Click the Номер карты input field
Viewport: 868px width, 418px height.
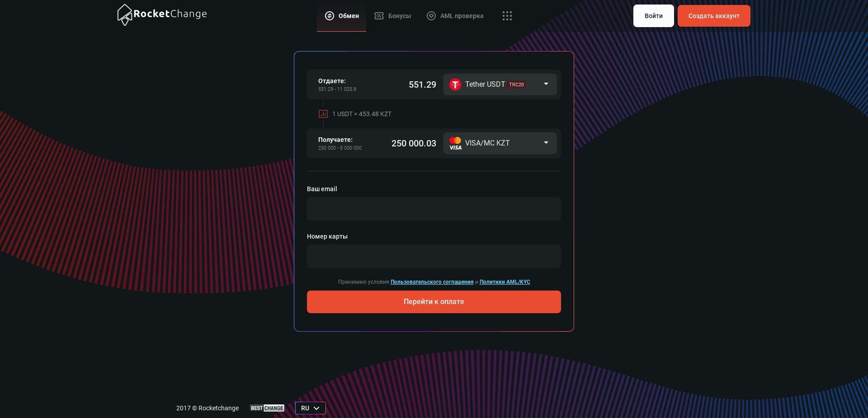434,256
